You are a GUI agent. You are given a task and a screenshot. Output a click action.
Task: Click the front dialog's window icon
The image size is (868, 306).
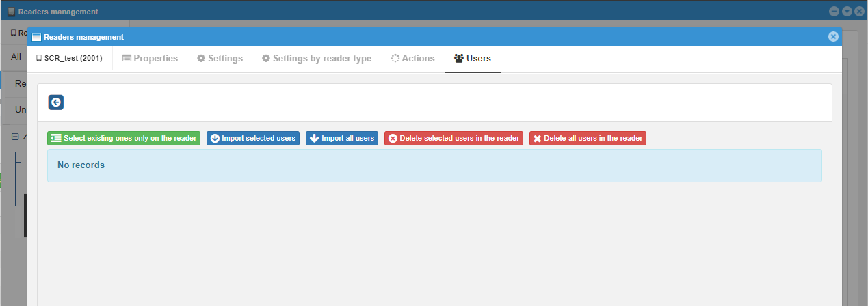(36, 37)
